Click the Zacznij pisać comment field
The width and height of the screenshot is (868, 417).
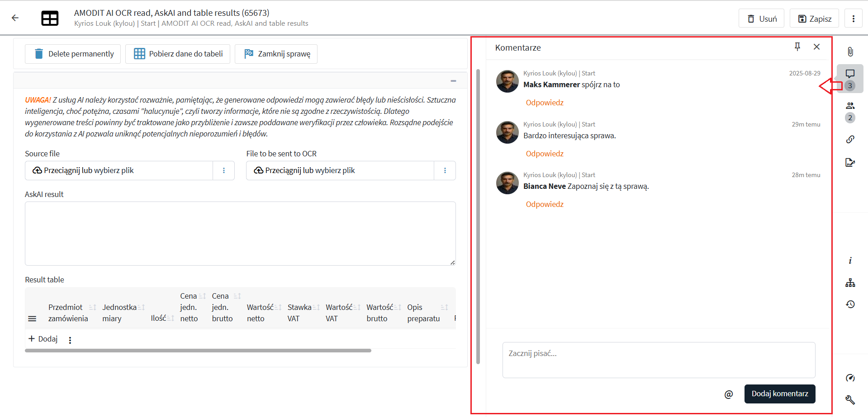pyautogui.click(x=659, y=360)
